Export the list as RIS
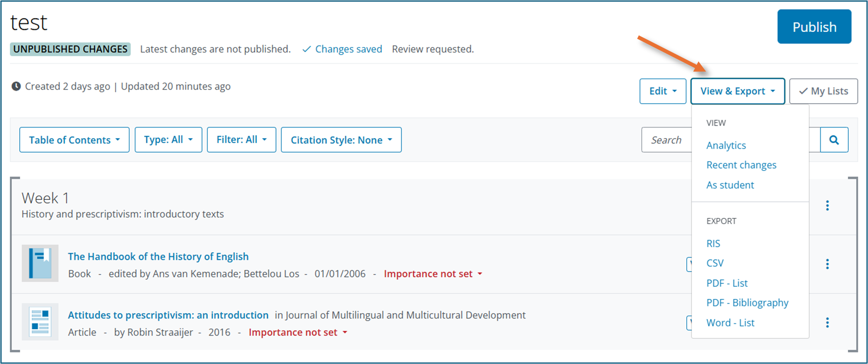 coord(713,243)
